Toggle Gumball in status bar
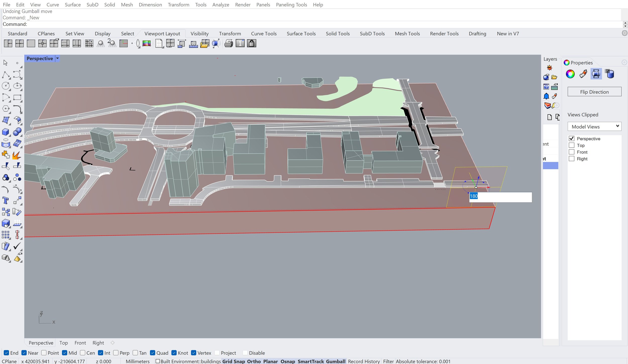This screenshot has width=628, height=364. [x=336, y=361]
